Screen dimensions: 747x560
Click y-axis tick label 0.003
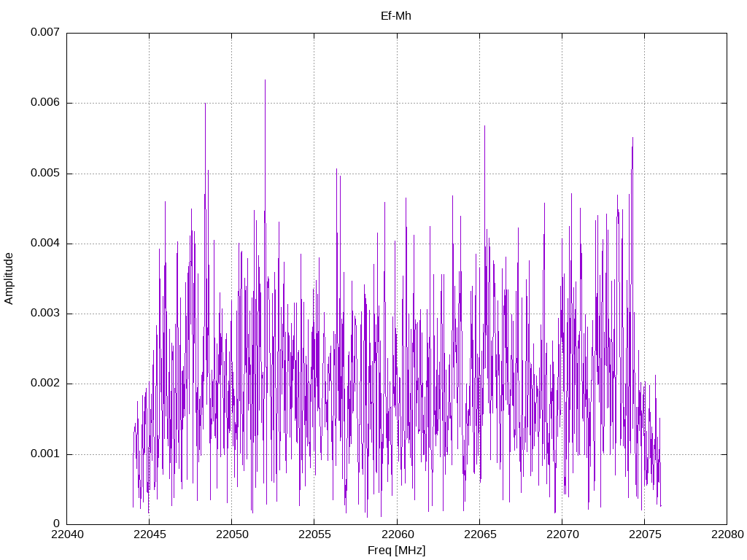point(45,314)
